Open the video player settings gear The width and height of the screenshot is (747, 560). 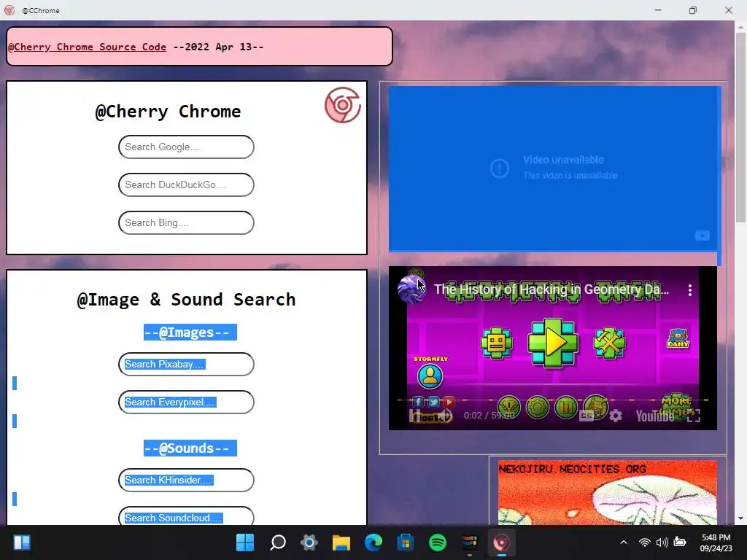click(x=616, y=416)
